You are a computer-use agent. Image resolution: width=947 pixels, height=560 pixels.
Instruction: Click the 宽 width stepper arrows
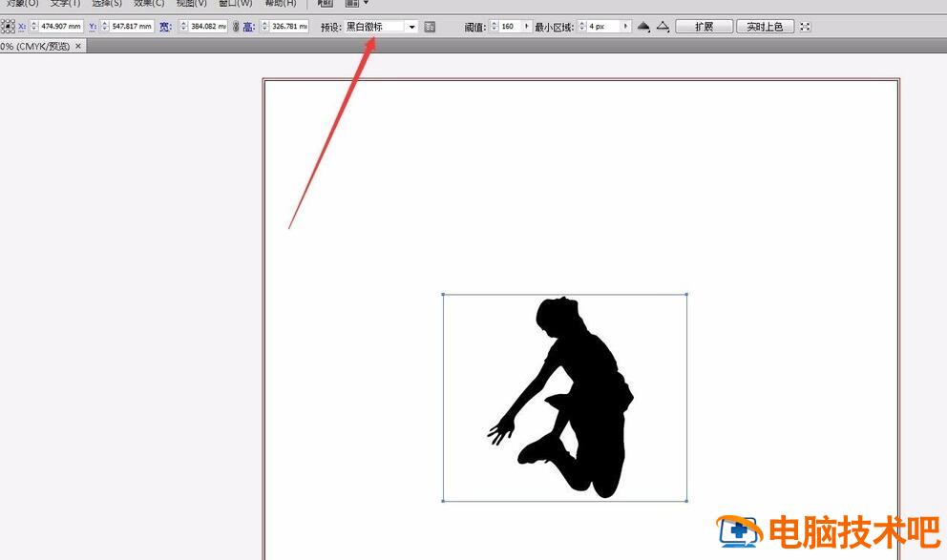tap(183, 27)
